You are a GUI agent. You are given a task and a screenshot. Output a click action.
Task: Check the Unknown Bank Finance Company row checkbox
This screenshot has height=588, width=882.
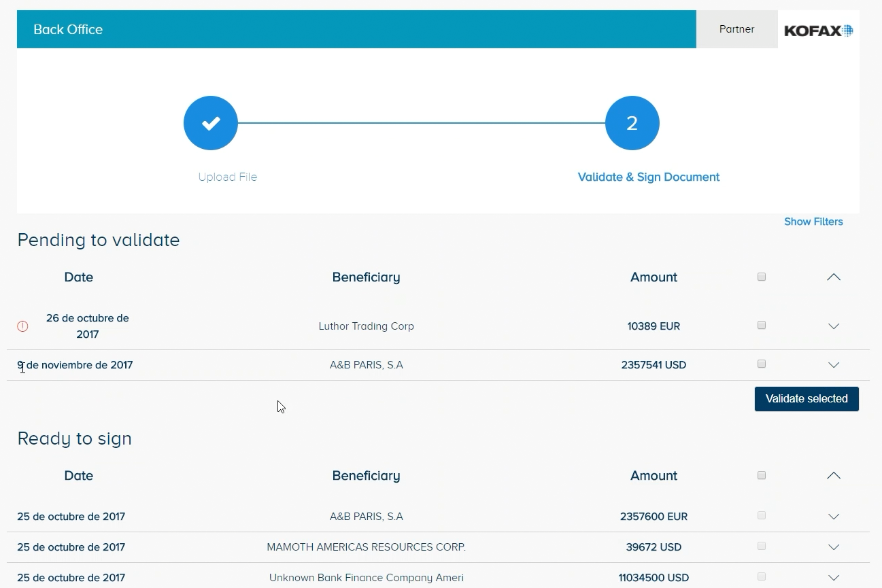pos(761,577)
